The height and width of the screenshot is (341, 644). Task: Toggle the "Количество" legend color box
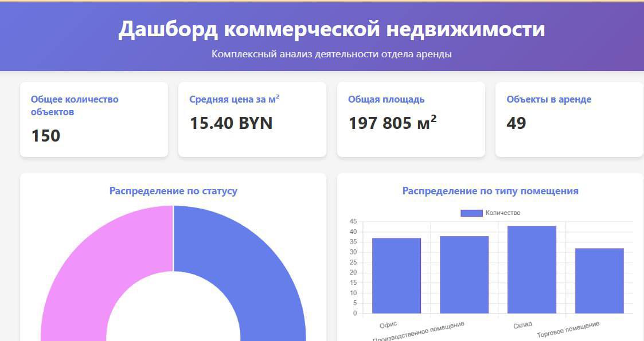click(471, 213)
